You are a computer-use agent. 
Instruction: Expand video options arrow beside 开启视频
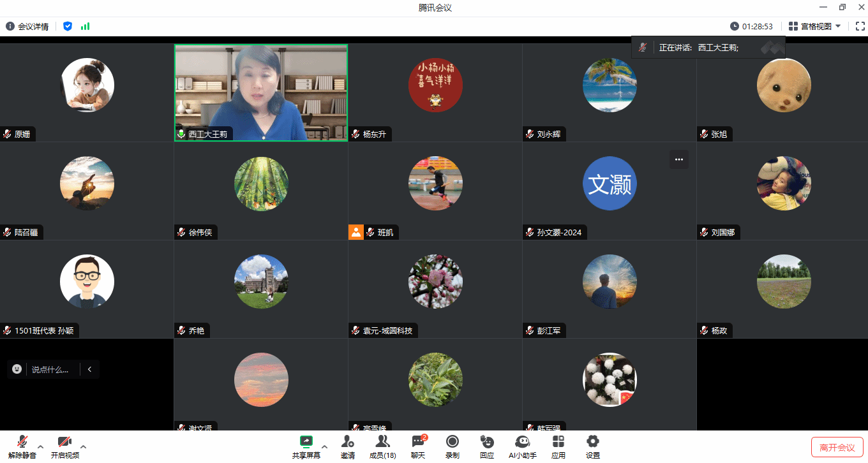(x=83, y=446)
